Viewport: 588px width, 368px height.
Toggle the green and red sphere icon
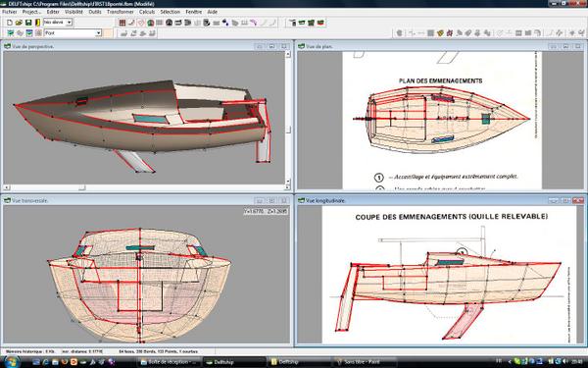tap(150, 23)
